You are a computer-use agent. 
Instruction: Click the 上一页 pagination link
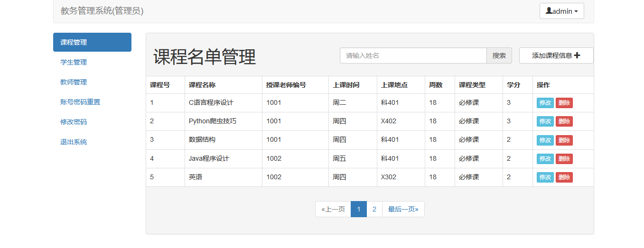click(x=333, y=209)
